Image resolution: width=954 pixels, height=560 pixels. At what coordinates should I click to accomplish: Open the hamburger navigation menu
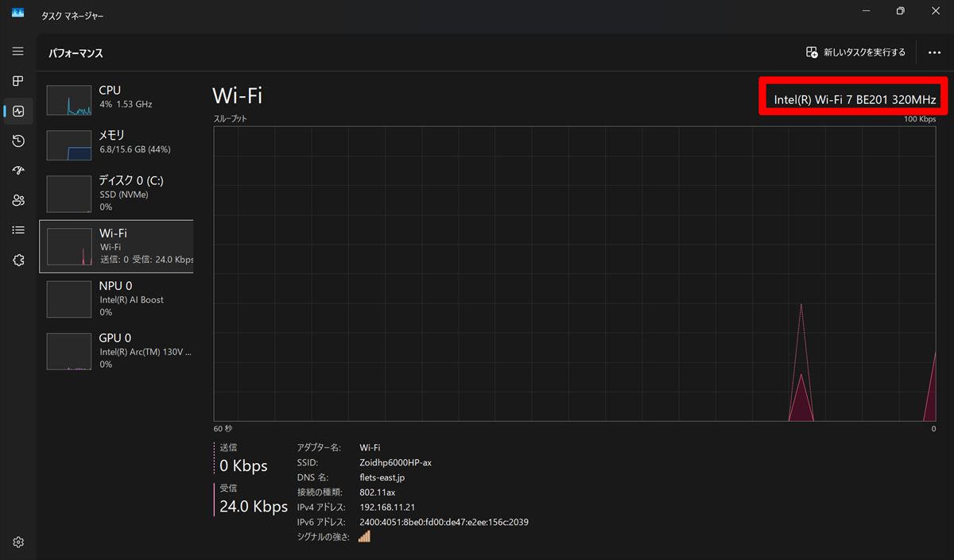[18, 51]
